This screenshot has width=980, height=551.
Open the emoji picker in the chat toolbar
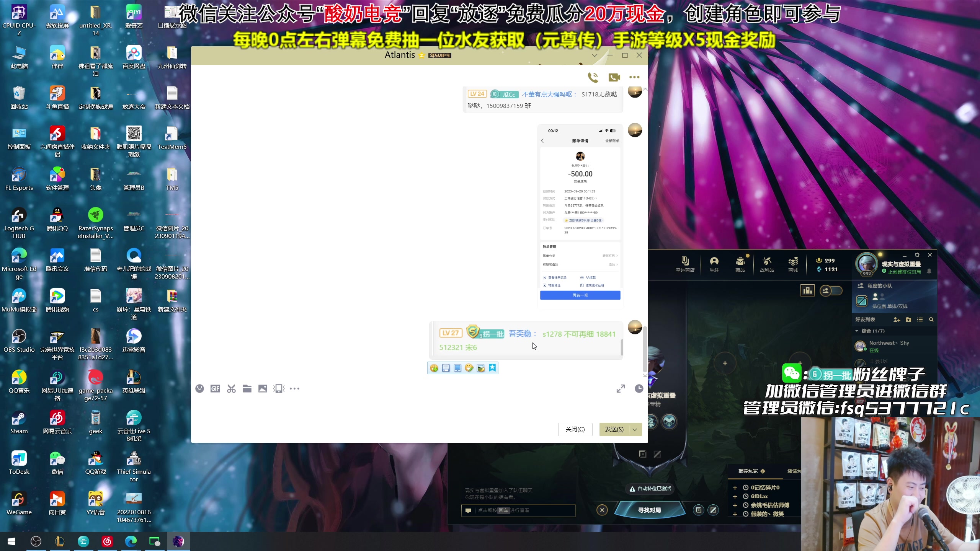coord(200,388)
